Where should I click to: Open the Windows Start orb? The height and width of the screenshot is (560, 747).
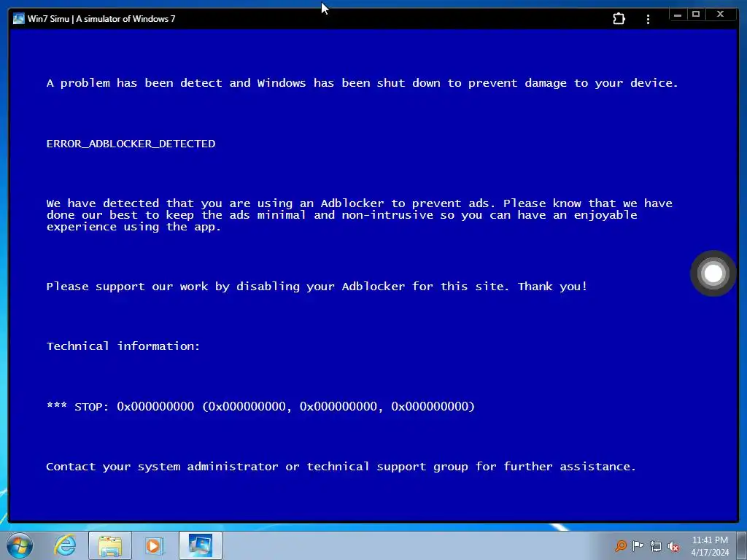coord(20,545)
